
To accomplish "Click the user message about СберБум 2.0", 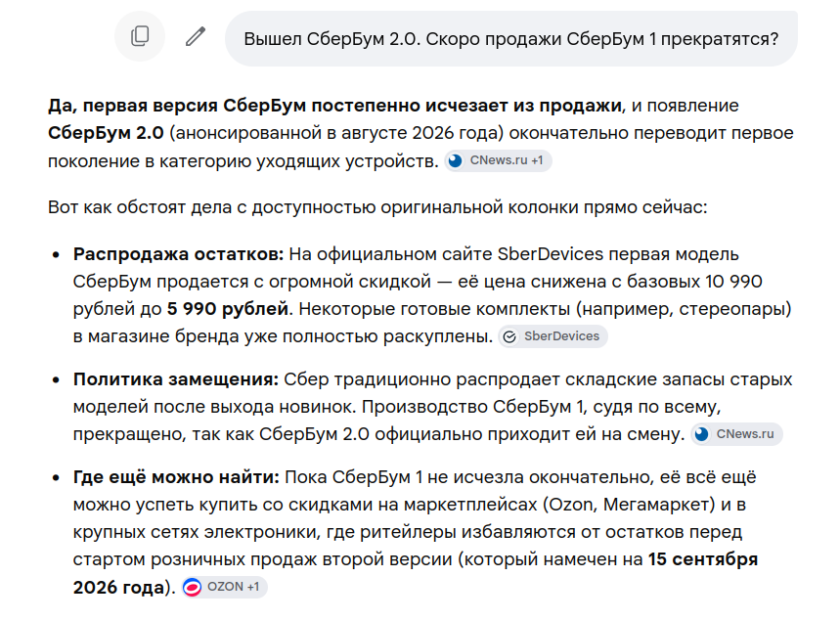I will [x=511, y=39].
